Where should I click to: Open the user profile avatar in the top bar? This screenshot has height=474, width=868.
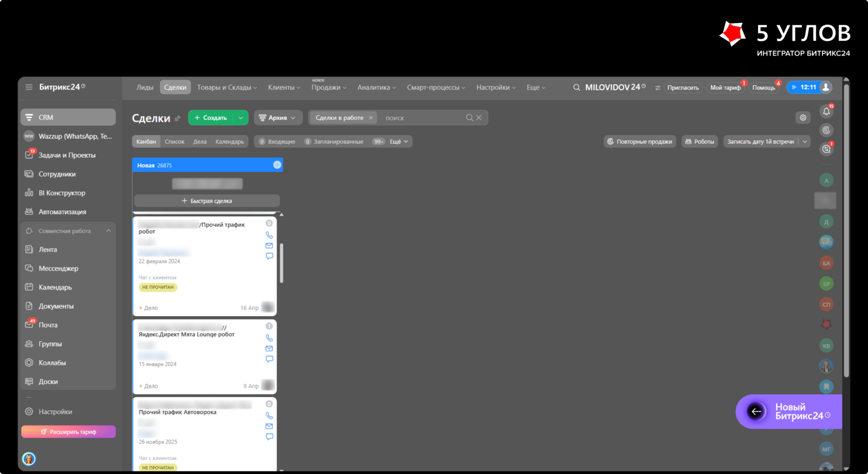[826, 87]
